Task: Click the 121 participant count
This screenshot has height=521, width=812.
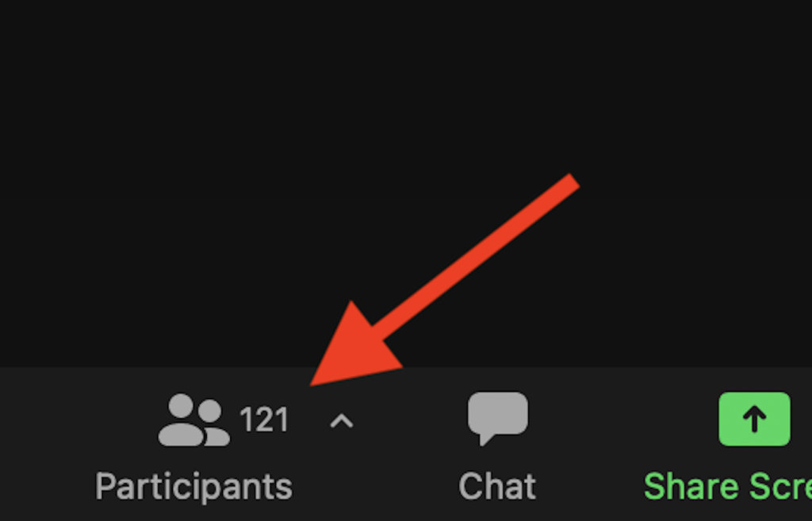Action: click(263, 419)
